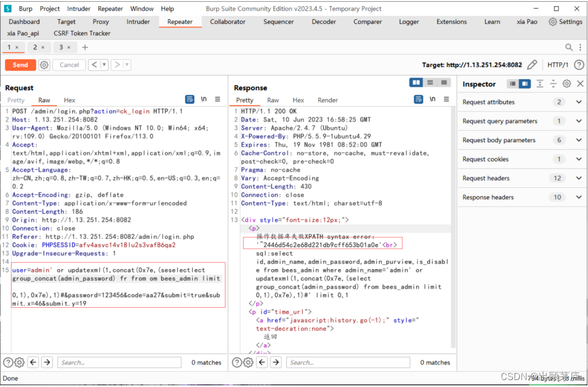The height and width of the screenshot is (387, 588).
Task: Toggle HTTP/1 protocol selector
Action: tap(557, 65)
